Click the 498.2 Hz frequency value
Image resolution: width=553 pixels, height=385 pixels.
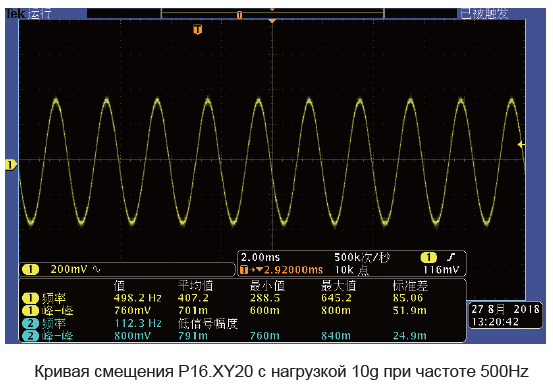[x=138, y=298]
